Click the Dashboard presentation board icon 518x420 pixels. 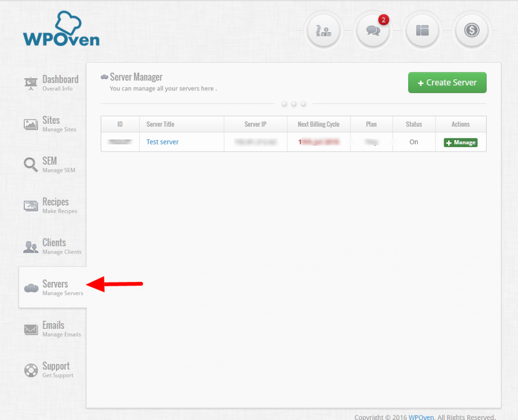(31, 83)
